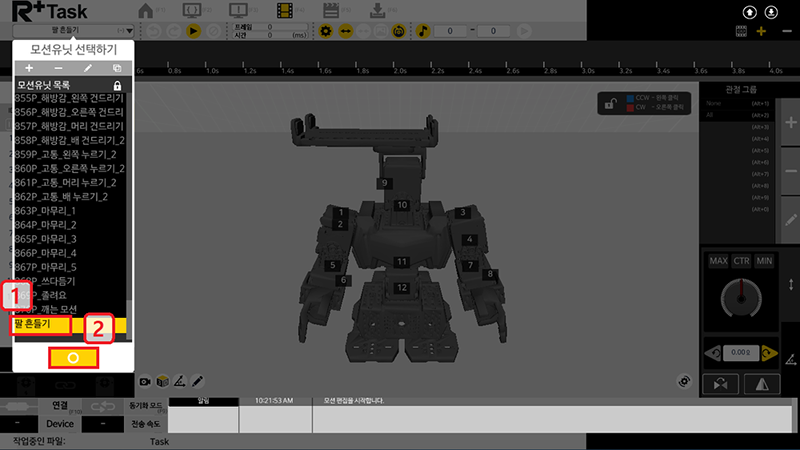Click the yellow music note icon
800x450 pixels.
(421, 31)
